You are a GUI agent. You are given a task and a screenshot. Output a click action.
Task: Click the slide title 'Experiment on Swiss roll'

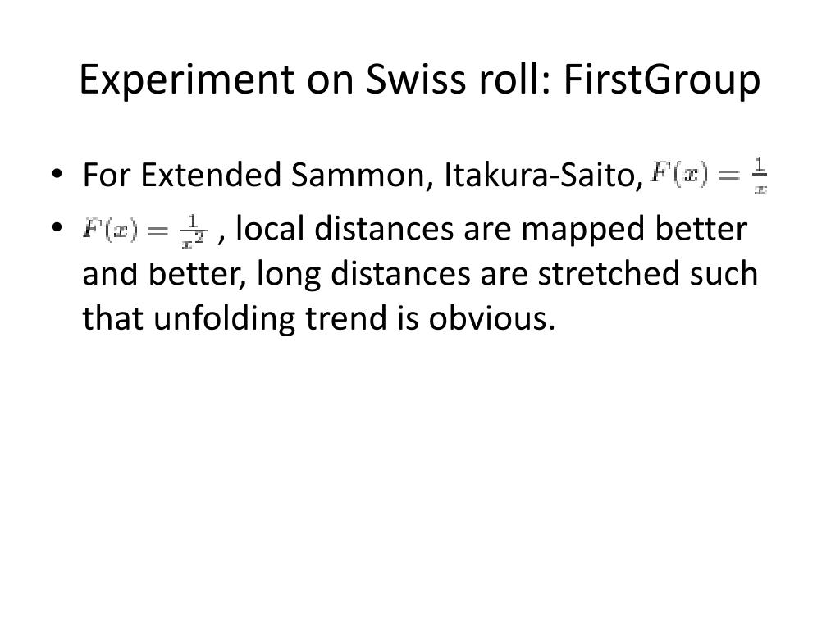click(x=420, y=80)
